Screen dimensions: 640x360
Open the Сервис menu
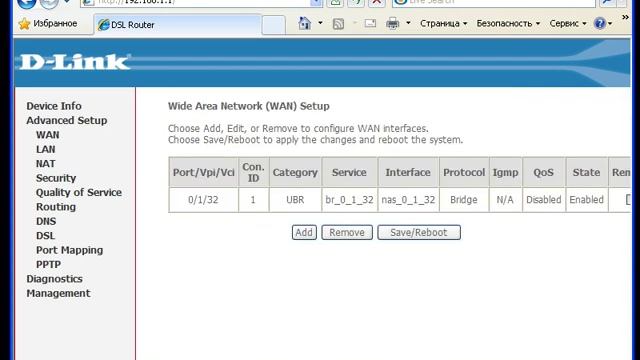(x=568, y=23)
